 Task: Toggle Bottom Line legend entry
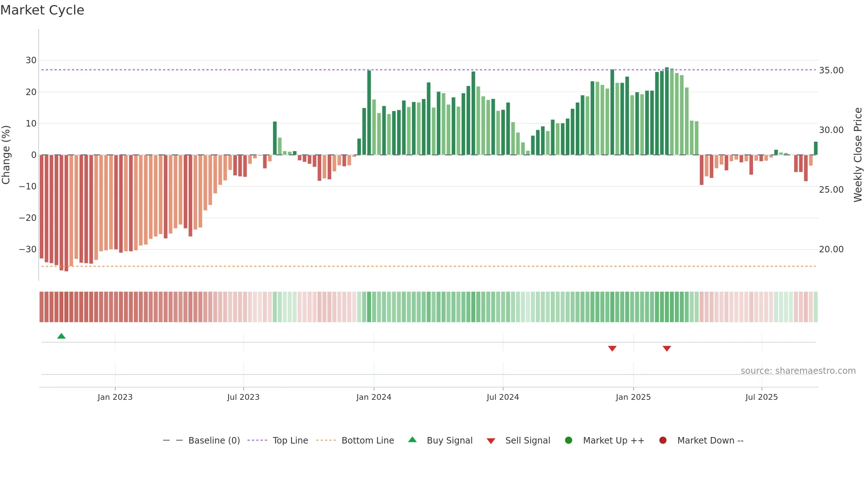click(355, 440)
